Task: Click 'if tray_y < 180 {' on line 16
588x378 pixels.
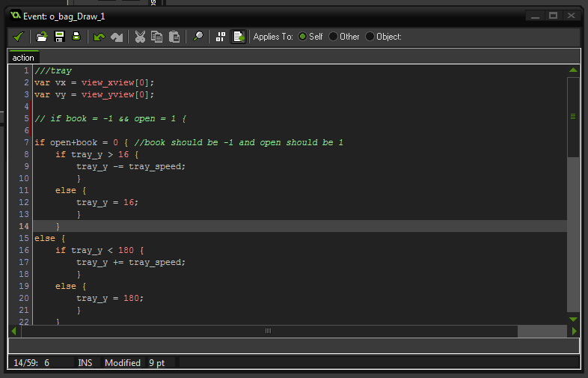Action: [99, 250]
